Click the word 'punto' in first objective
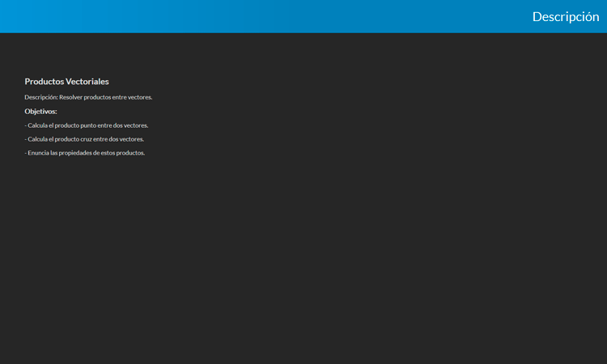This screenshot has height=364, width=607. 87,125
